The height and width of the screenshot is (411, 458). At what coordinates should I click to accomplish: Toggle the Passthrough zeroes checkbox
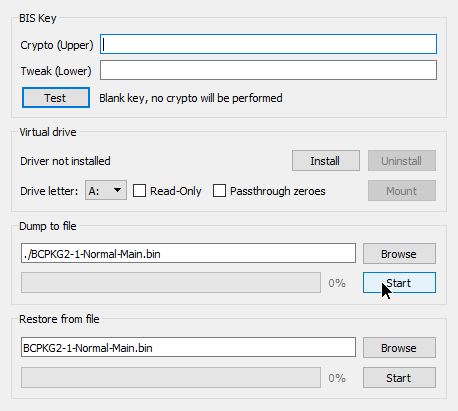pos(219,191)
